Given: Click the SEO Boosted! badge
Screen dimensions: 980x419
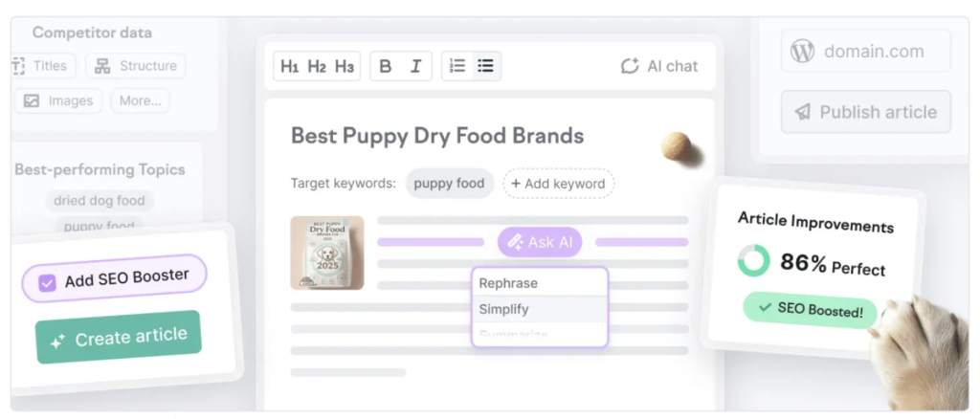Looking at the screenshot, I should pyautogui.click(x=810, y=310).
